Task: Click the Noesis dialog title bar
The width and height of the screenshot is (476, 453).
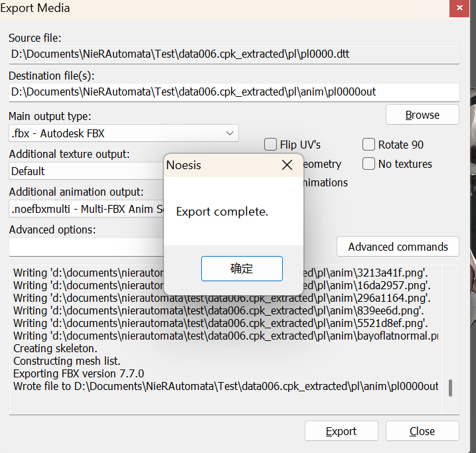Action: coord(226,165)
